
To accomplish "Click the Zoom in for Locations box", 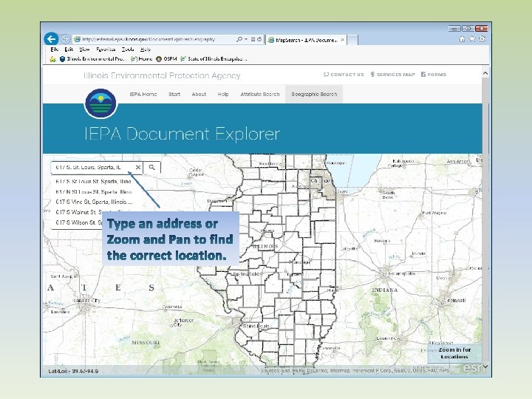I will tap(454, 353).
